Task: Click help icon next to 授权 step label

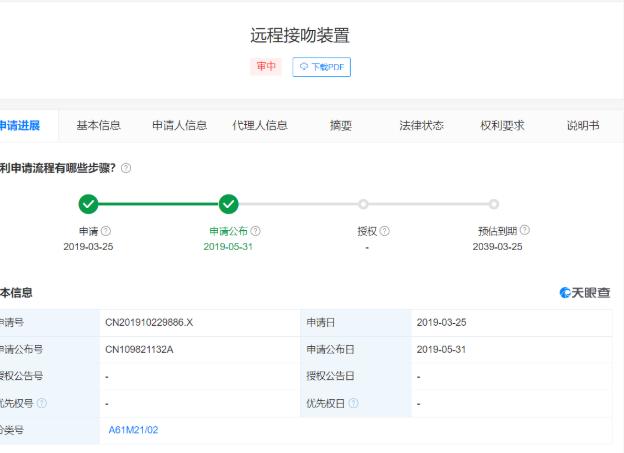Action: 385,231
